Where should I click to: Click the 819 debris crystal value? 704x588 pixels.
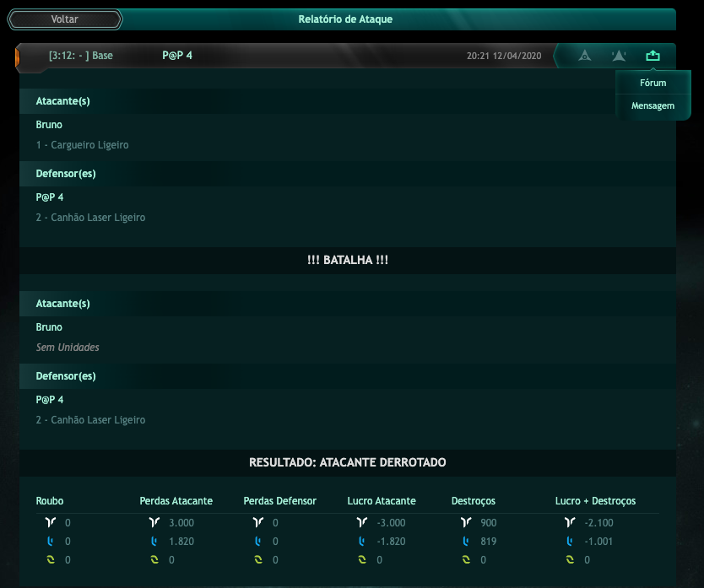489,542
